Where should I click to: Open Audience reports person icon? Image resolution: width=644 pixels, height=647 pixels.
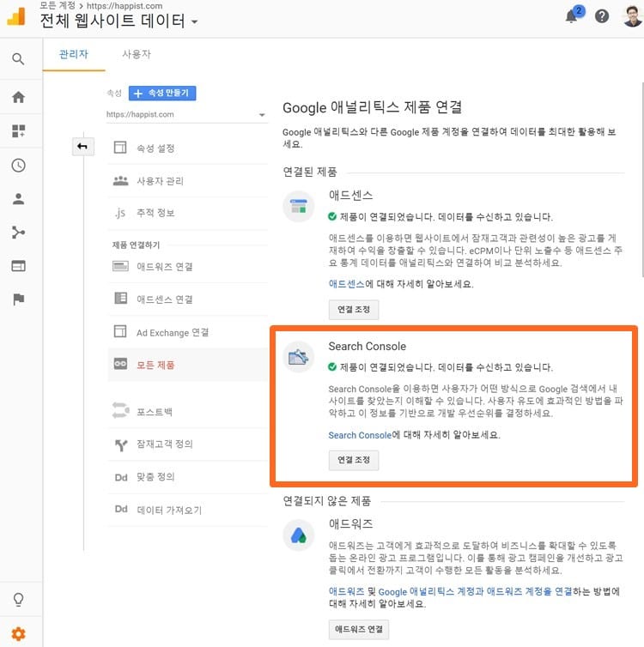[x=18, y=199]
